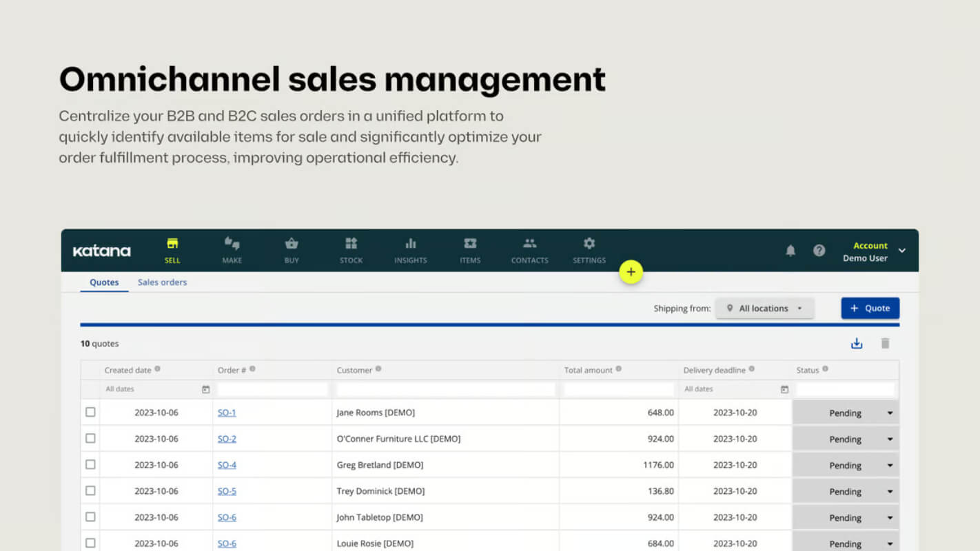
Task: Open notifications bell icon
Action: point(790,251)
